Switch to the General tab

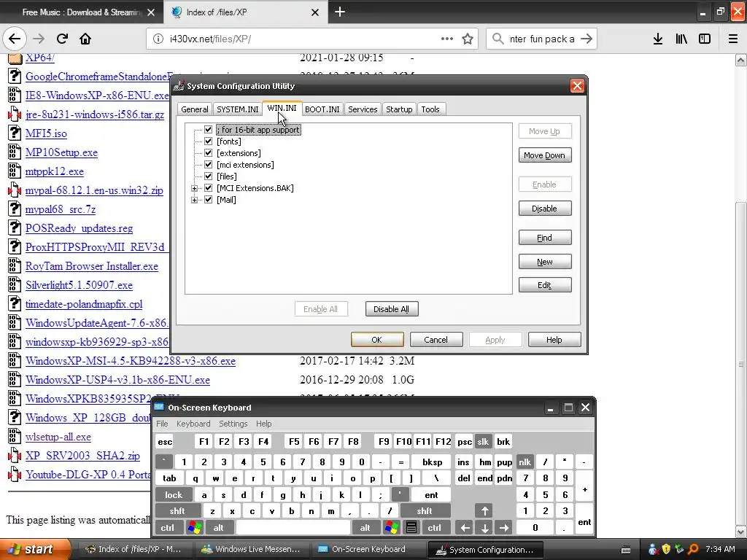(194, 109)
